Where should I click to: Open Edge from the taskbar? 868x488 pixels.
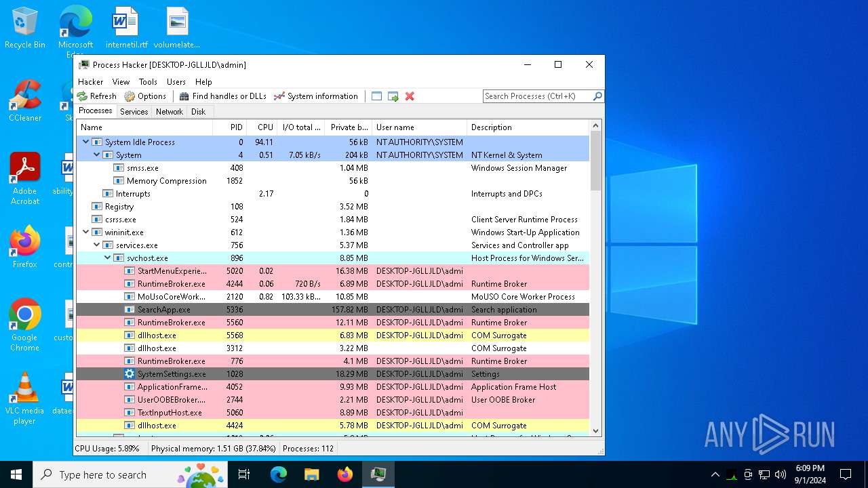point(279,474)
